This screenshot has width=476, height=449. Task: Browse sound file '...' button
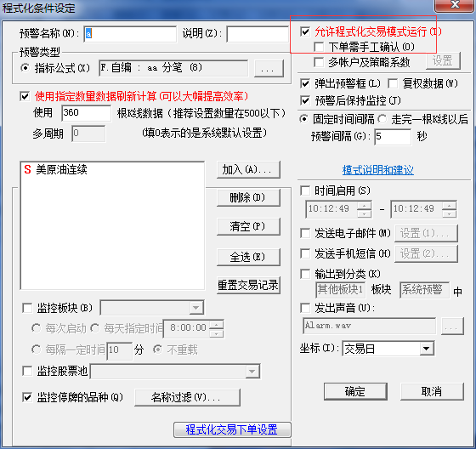pyautogui.click(x=452, y=326)
